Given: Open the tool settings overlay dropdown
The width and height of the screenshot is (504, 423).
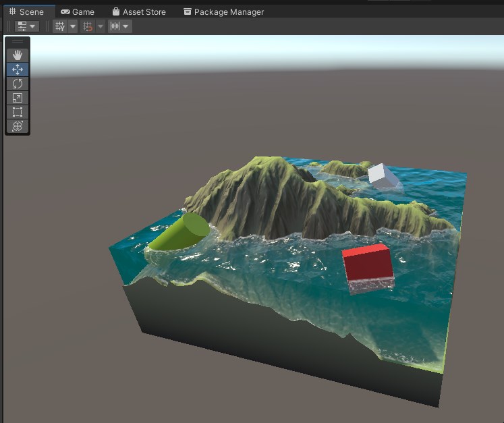Looking at the screenshot, I should pos(27,26).
